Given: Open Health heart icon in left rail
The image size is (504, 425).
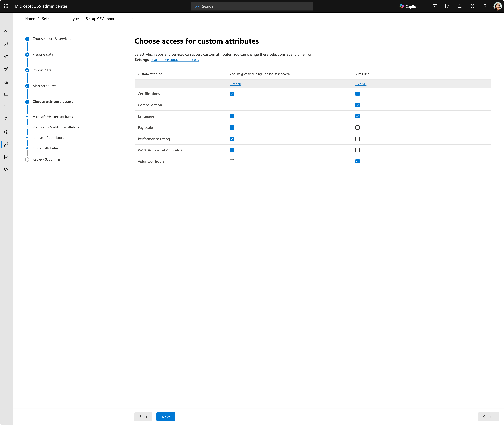Looking at the screenshot, I should 6,170.
